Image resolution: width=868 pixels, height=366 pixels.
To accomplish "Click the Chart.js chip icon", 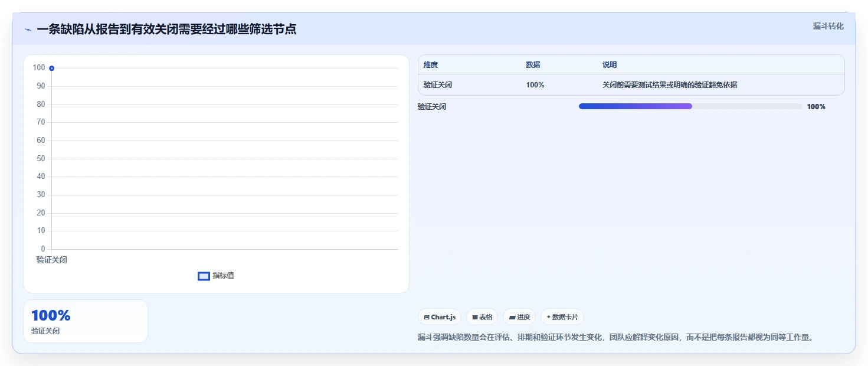I will coord(426,318).
